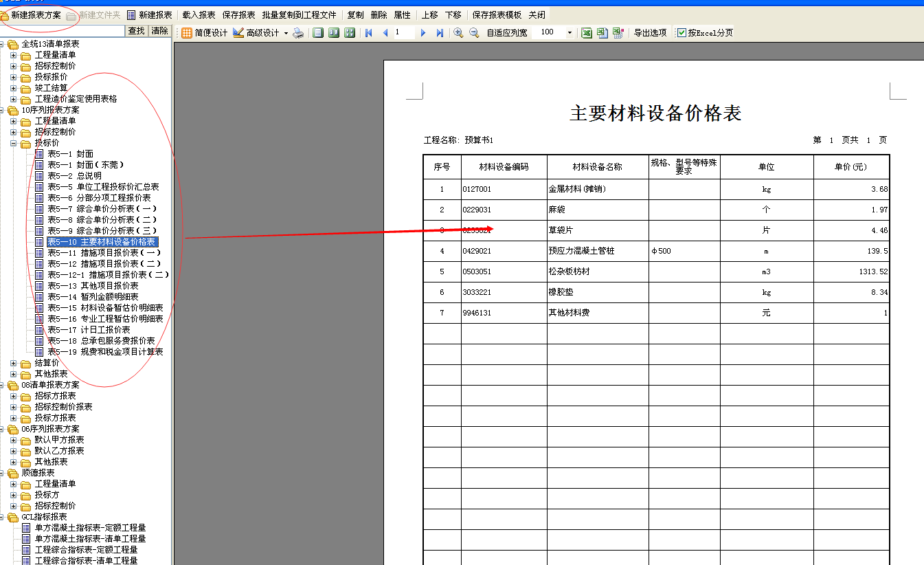Open report 表5-2 总说明
924x565 pixels.
pyautogui.click(x=74, y=176)
